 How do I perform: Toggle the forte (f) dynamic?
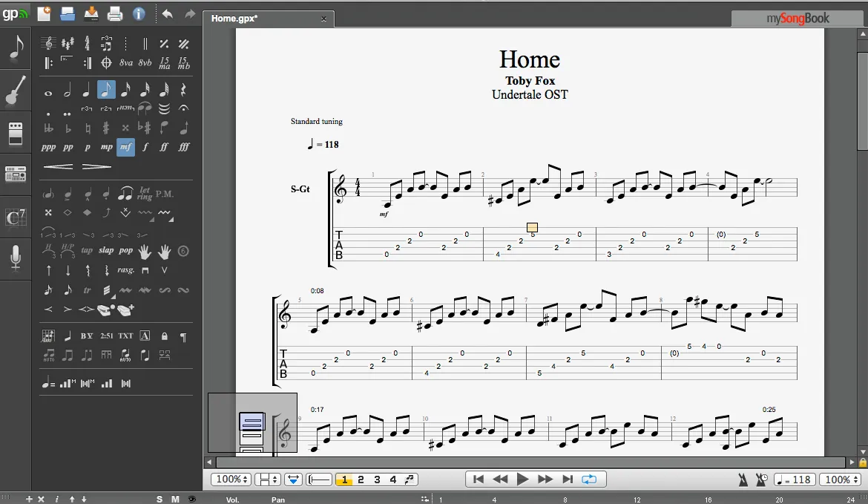[x=145, y=147]
